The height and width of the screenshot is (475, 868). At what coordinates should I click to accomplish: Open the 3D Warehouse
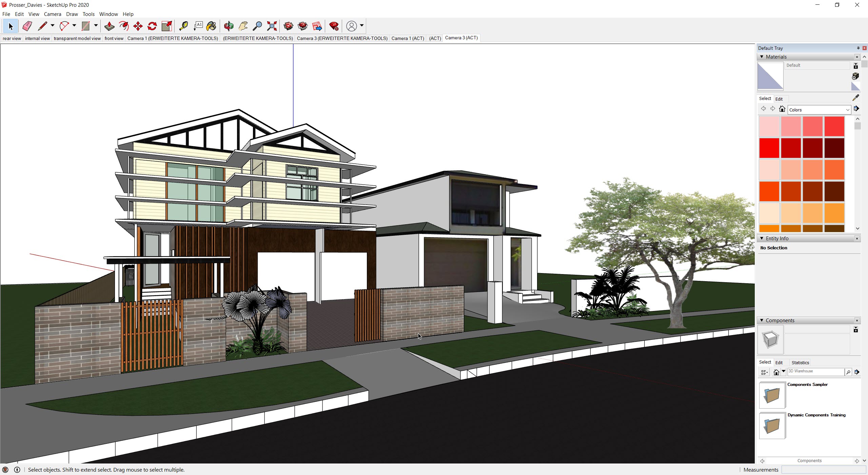pyautogui.click(x=289, y=26)
